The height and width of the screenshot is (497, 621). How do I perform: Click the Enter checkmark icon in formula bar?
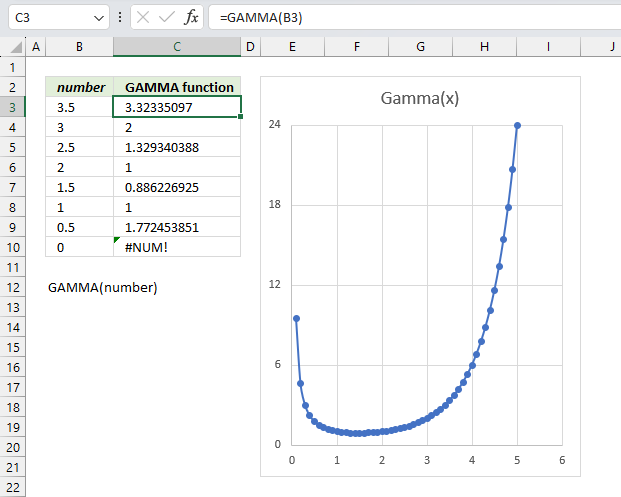coord(166,17)
